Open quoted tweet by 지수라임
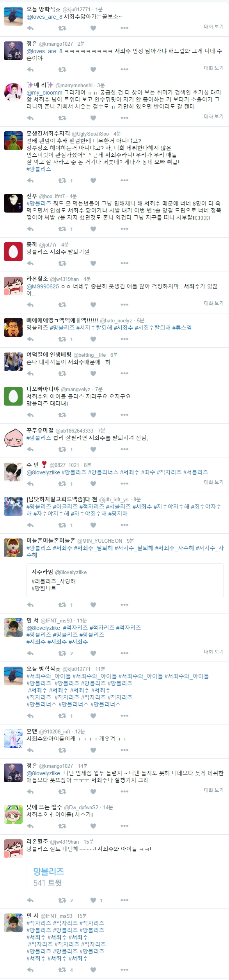Image resolution: width=229 pixels, height=980 pixels. pyautogui.click(x=125, y=582)
